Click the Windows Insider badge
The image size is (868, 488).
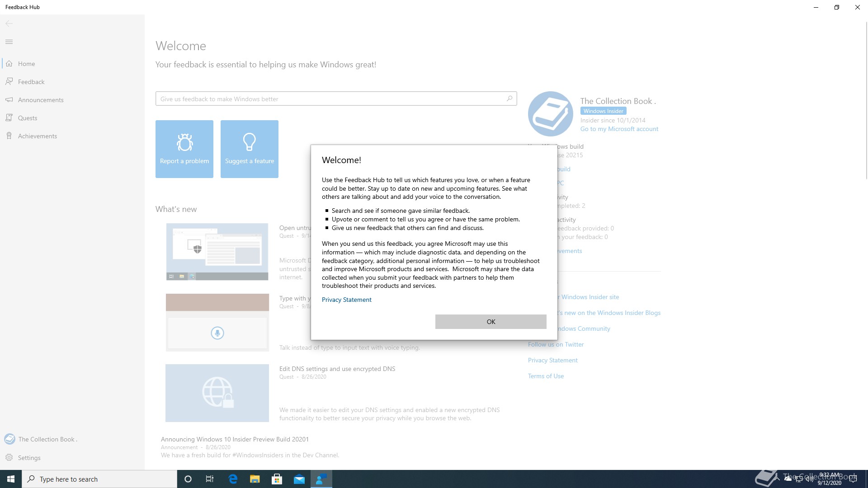(x=603, y=111)
